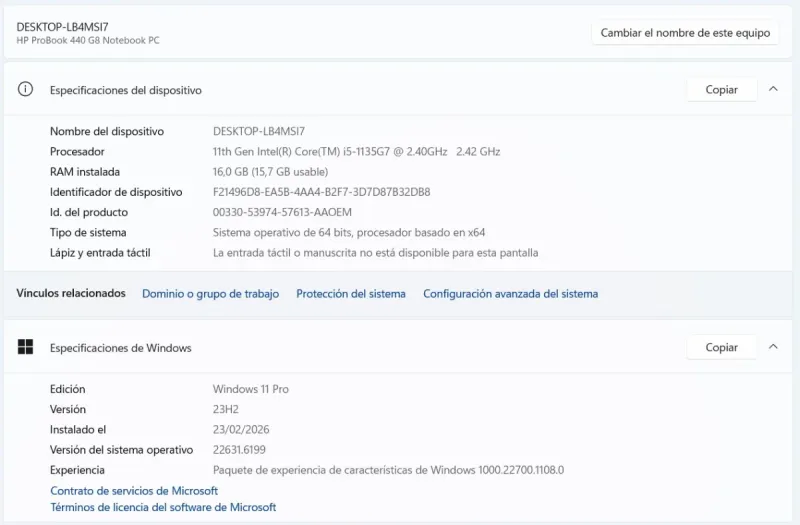Open Contrato de servicios de Microsoft
The height and width of the screenshot is (525, 800).
pyautogui.click(x=134, y=491)
